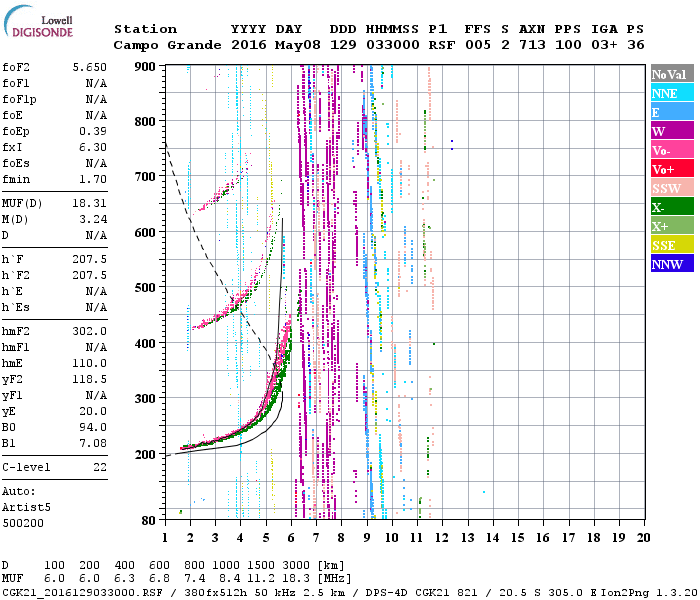Select the NNE cyan legend swatch
Image resolution: width=700 pixels, height=600 pixels.
pos(672,93)
